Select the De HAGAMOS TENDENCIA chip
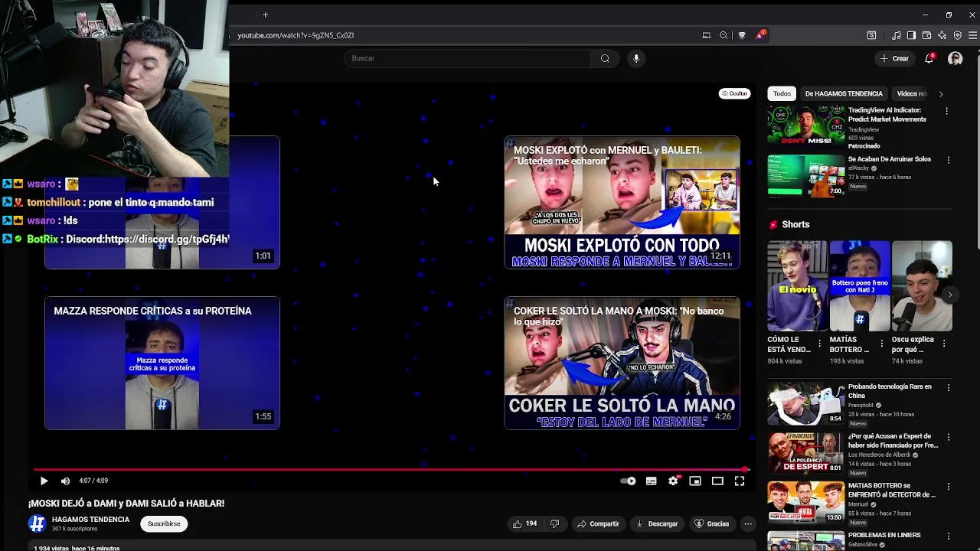The height and width of the screenshot is (551, 980). [x=844, y=93]
